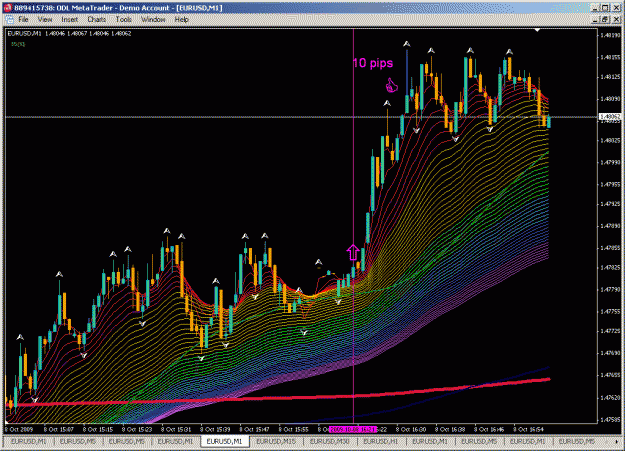Screen dimensions: 625x451
Task: Open the Help menu
Action: pyautogui.click(x=181, y=19)
